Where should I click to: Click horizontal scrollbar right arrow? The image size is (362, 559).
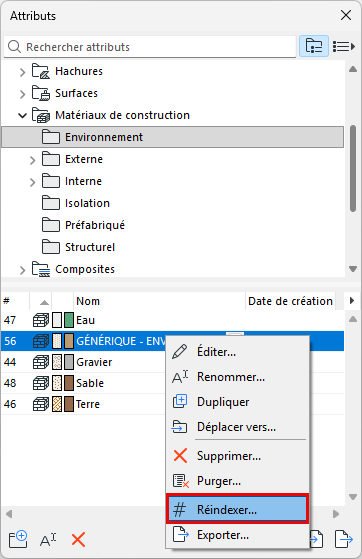[x=336, y=514]
